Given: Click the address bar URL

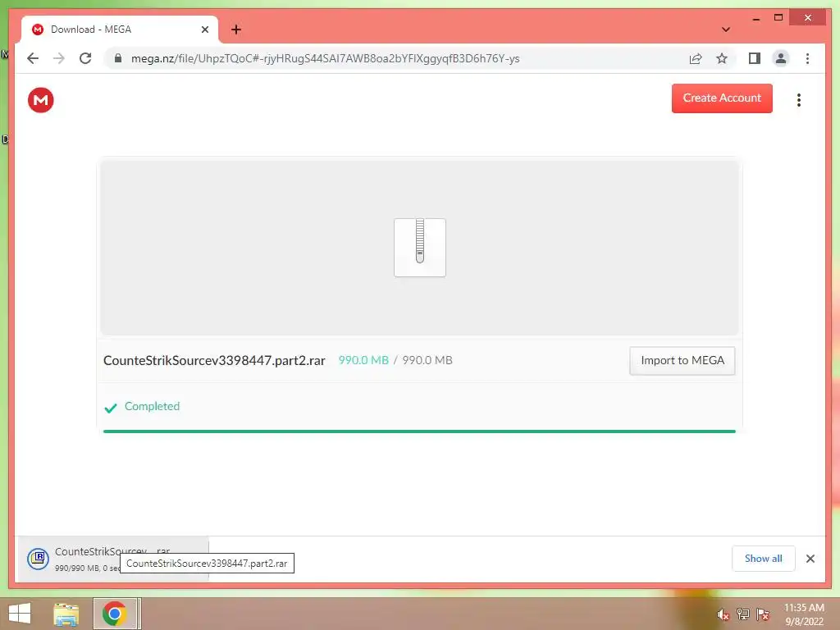Looking at the screenshot, I should point(325,58).
